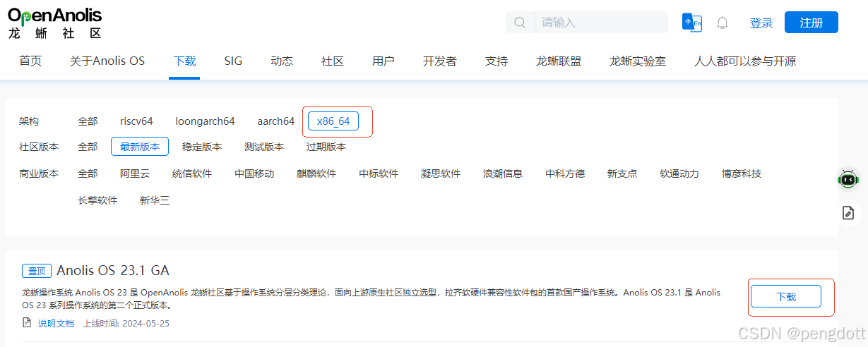Select 全部 in the 架构 filter row
Viewport: 868px width, 347px height.
[x=88, y=121]
